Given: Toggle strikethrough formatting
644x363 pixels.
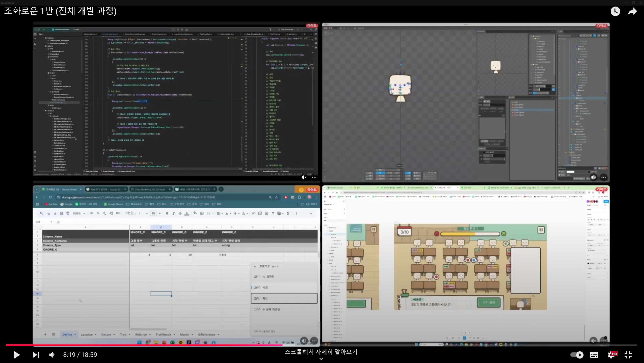Looking at the screenshot, I should 180,213.
